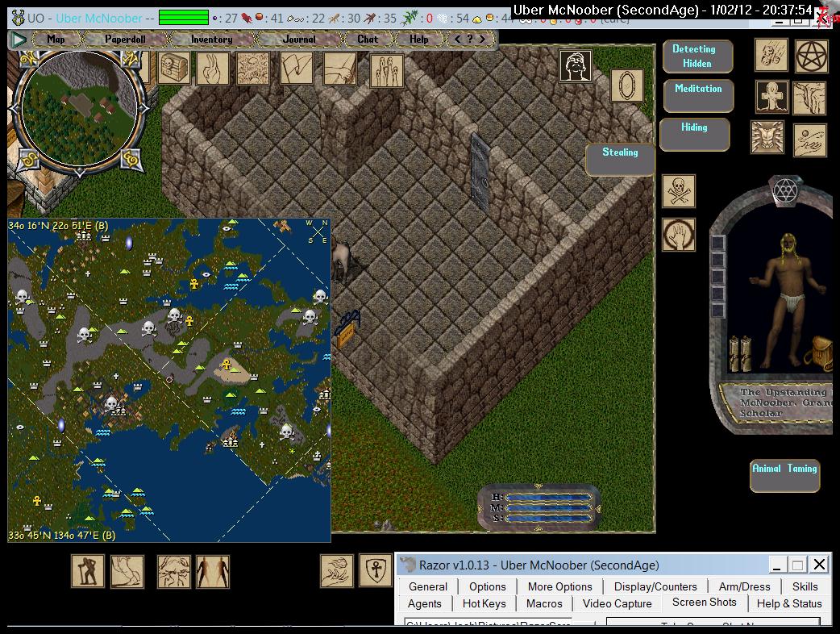Viewport: 840px width, 634px height.
Task: Click the face portrait icon
Action: pos(576,66)
